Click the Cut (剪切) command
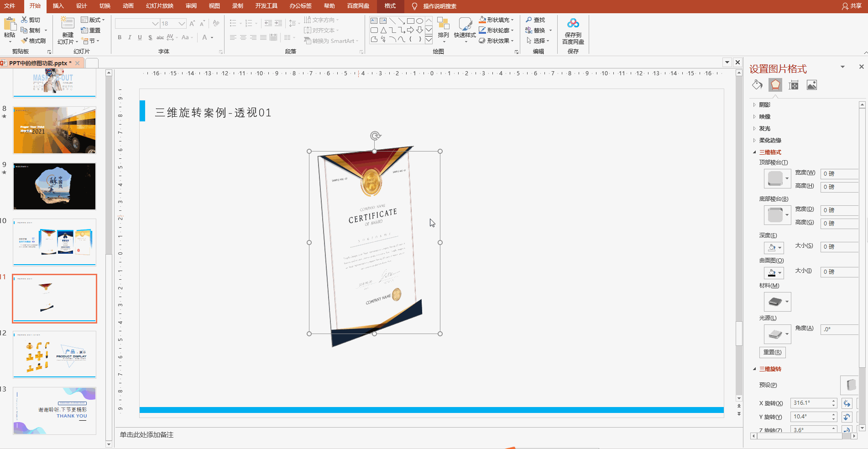The image size is (868, 449). tap(31, 20)
